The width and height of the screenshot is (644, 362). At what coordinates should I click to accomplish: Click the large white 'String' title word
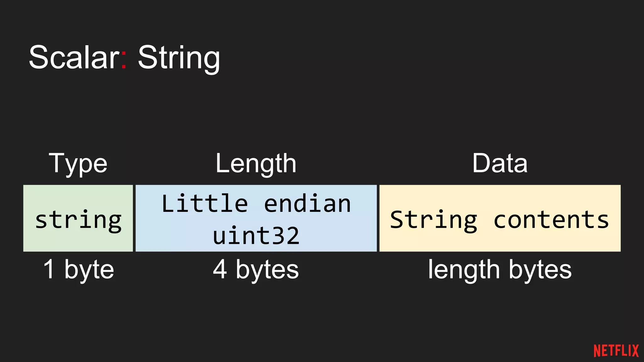click(x=179, y=58)
